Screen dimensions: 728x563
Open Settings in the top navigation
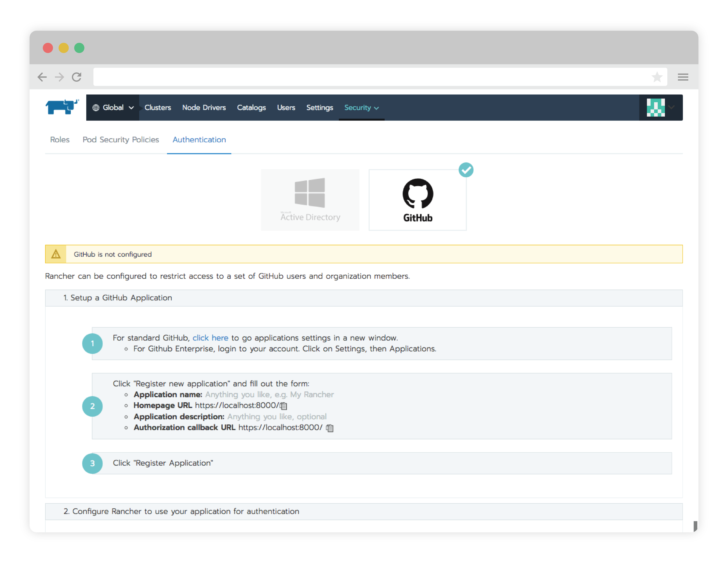click(x=319, y=108)
